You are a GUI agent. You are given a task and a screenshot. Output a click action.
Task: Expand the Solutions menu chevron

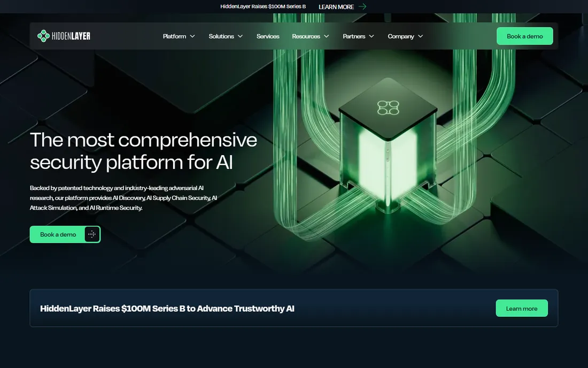point(241,36)
